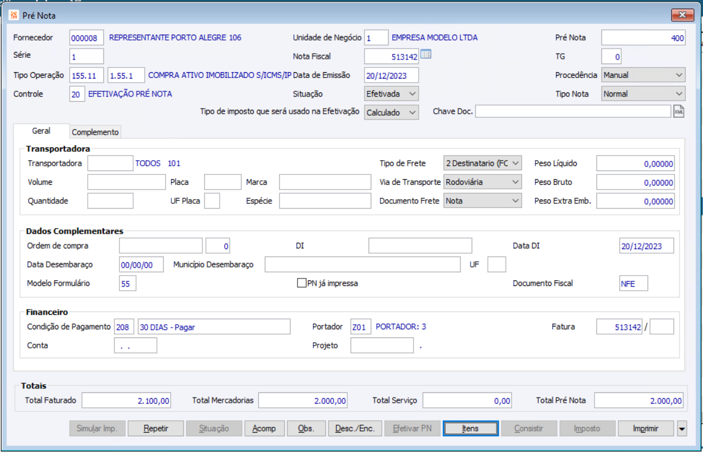Click the Quantidade input field
This screenshot has width=703, height=453.
pyautogui.click(x=110, y=201)
